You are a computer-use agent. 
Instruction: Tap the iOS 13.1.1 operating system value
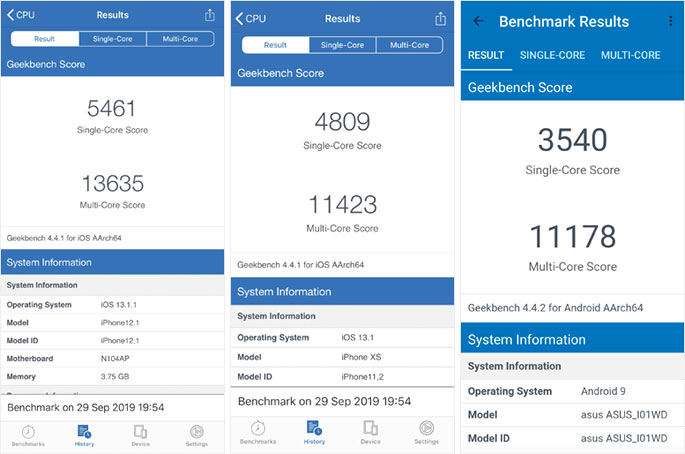[x=118, y=305]
